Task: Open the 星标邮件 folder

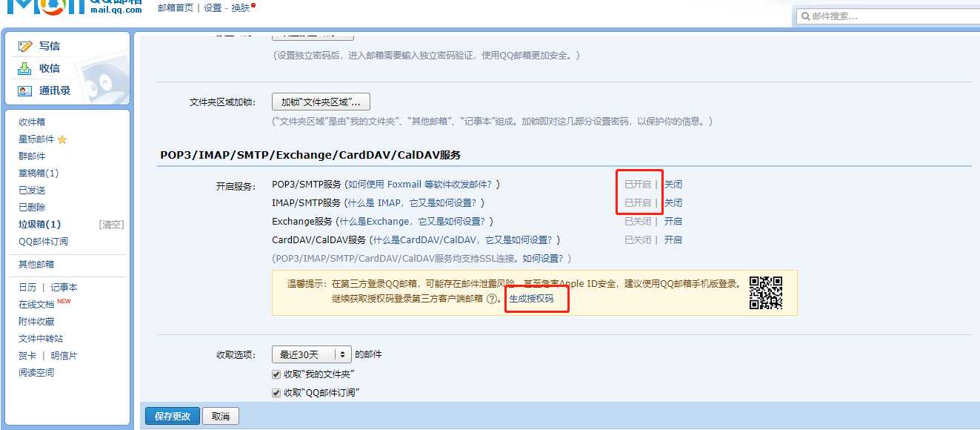Action: point(36,139)
